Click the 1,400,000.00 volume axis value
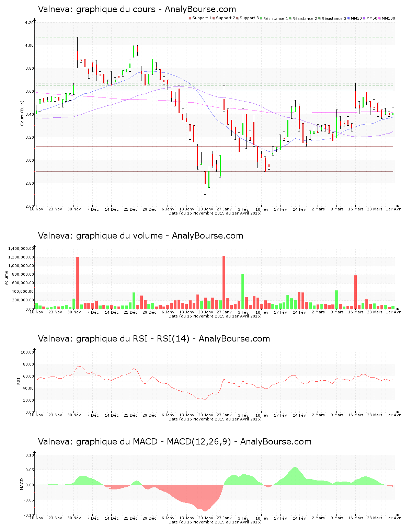 [22, 248]
